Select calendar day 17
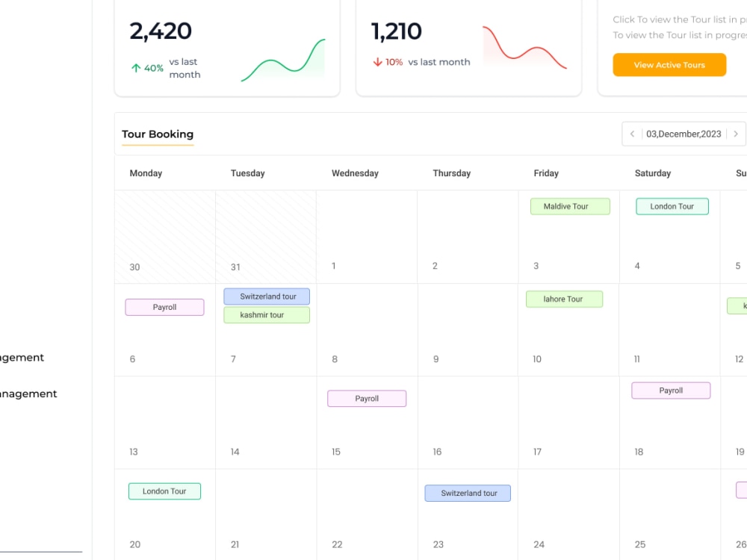 point(568,423)
